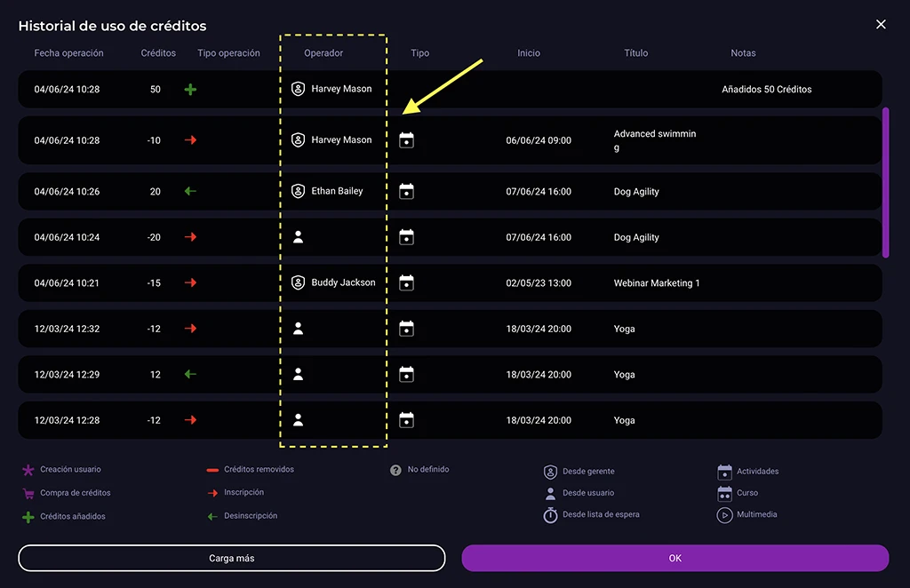Click the green plus icon for added credits
The width and height of the screenshot is (910, 588).
[190, 90]
